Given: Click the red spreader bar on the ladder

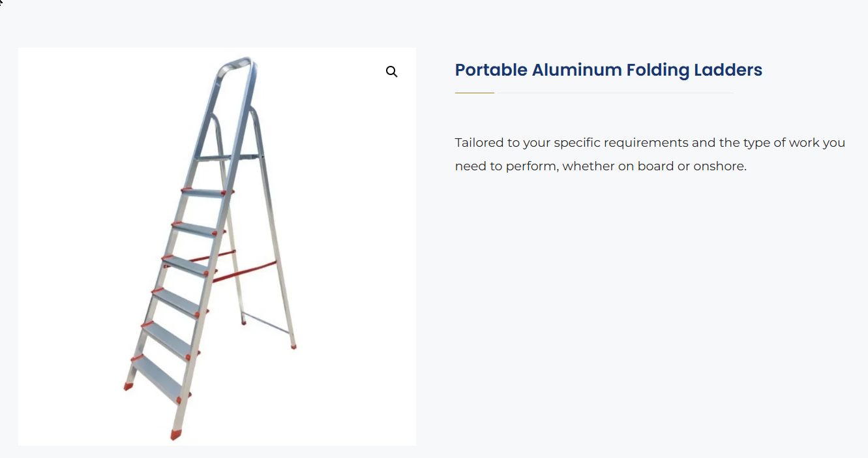Looking at the screenshot, I should click(x=245, y=271).
